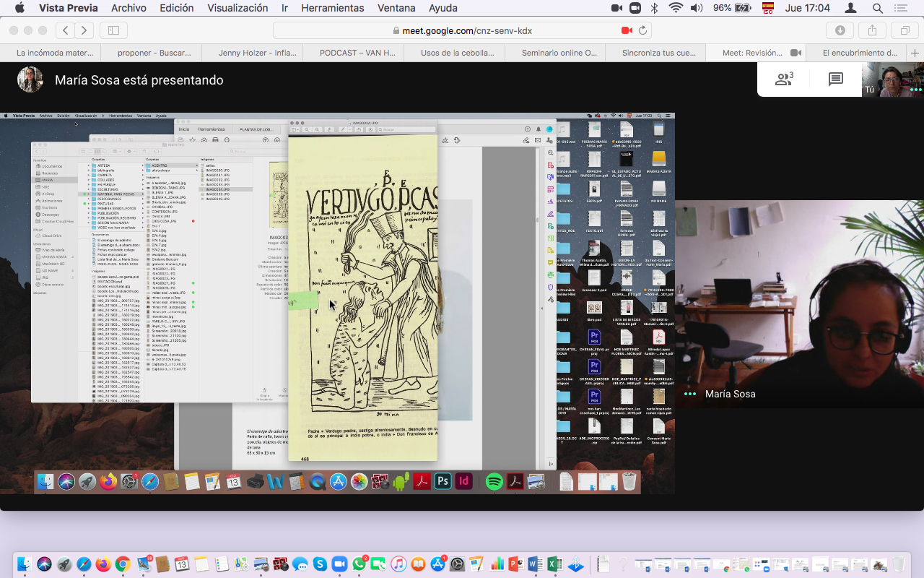Screen dimensions: 924x578
Task: Reload the Google Meet page
Action: click(x=642, y=30)
